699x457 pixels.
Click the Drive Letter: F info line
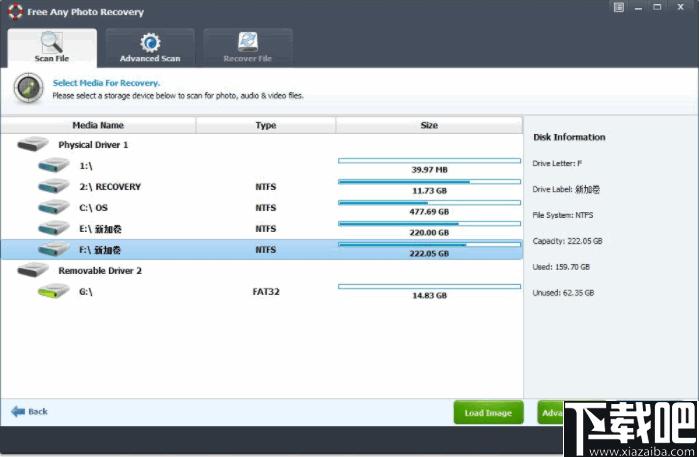coord(557,164)
